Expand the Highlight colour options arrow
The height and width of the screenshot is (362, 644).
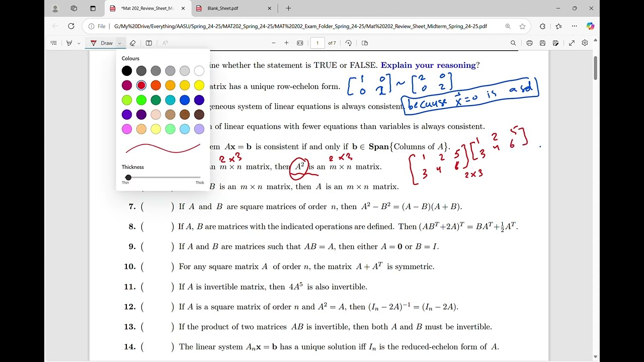(x=79, y=43)
